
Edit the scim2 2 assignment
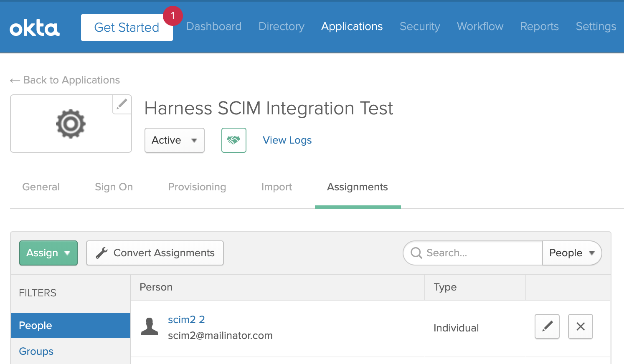click(547, 326)
